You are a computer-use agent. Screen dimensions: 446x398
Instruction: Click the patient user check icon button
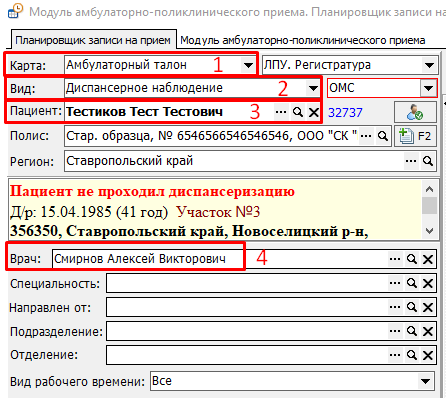415,112
